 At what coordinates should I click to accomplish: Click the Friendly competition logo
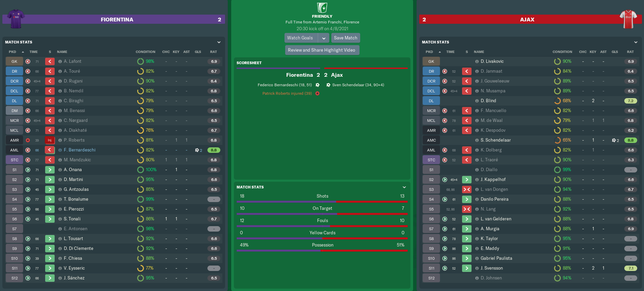click(322, 7)
